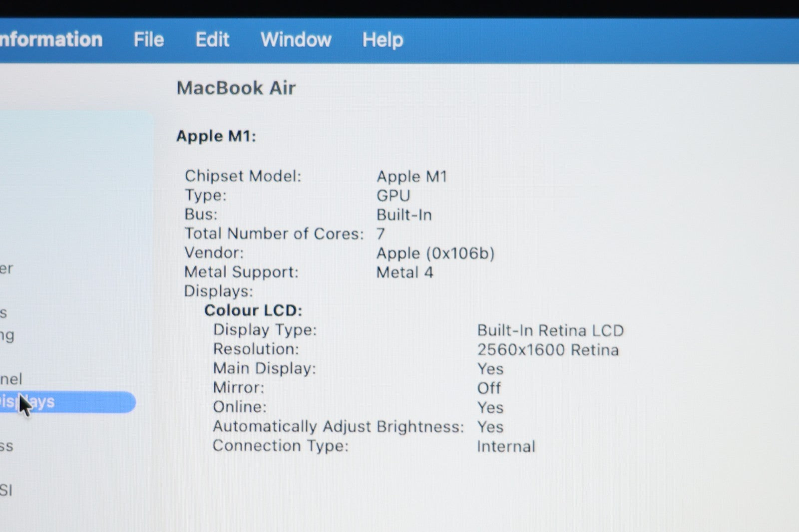Open the Help menu
799x532 pixels.
click(x=383, y=39)
